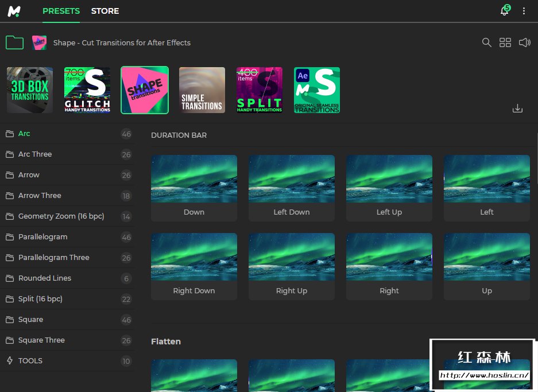Click the 10 count badge next to TOOLS

pos(126,361)
